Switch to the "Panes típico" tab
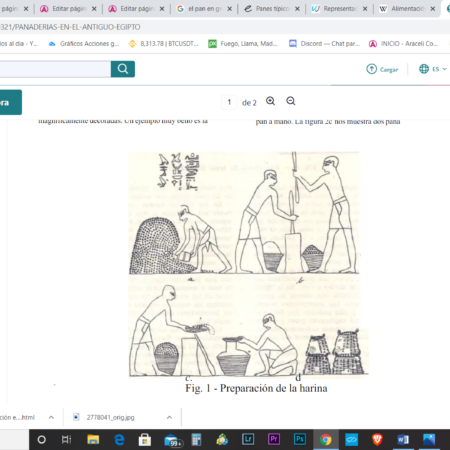The height and width of the screenshot is (450, 450). 272,9
